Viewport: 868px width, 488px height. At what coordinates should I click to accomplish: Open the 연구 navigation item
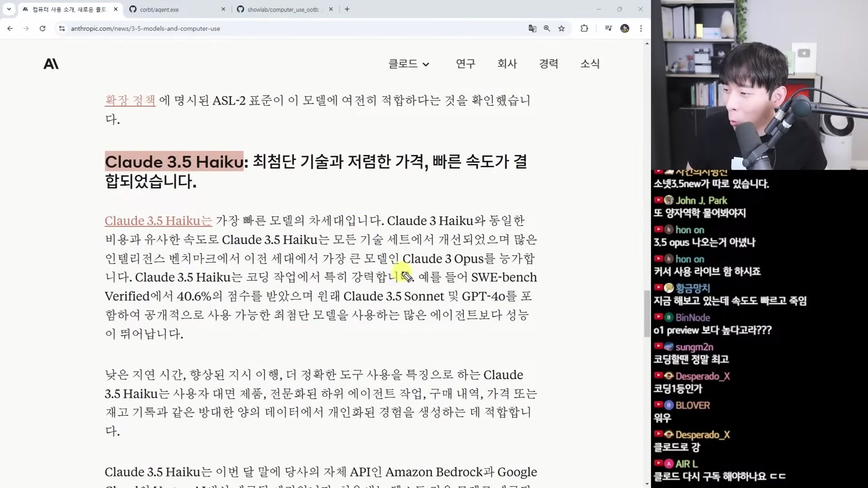[x=466, y=63]
